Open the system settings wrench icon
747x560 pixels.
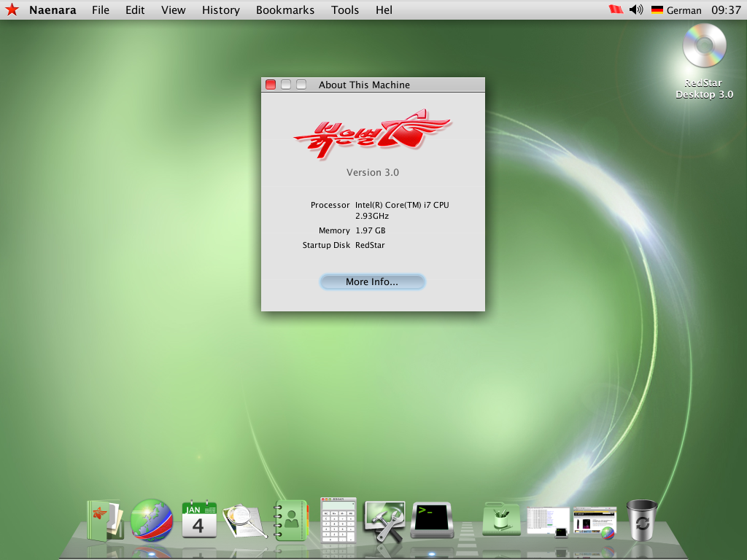click(x=384, y=519)
